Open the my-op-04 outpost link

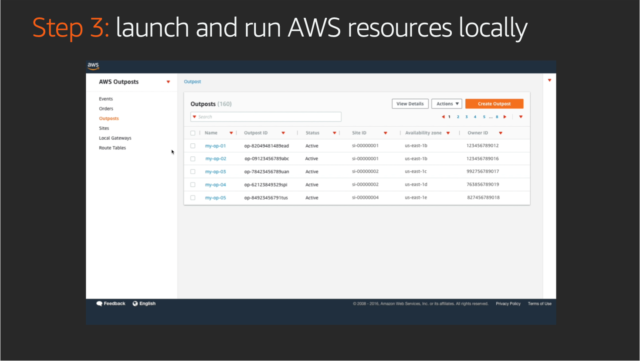(x=215, y=185)
